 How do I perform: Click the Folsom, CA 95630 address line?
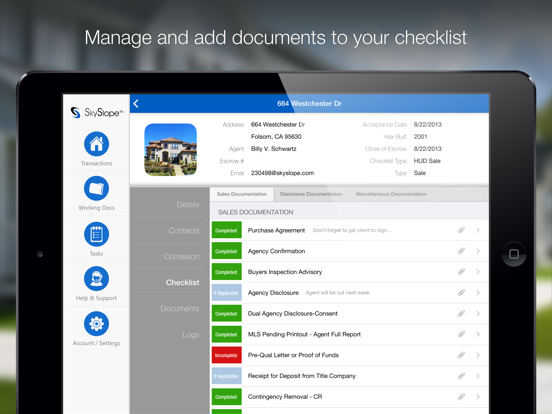276,137
